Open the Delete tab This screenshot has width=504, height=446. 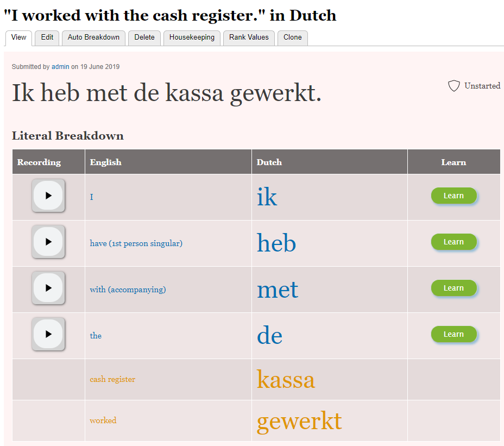[144, 37]
